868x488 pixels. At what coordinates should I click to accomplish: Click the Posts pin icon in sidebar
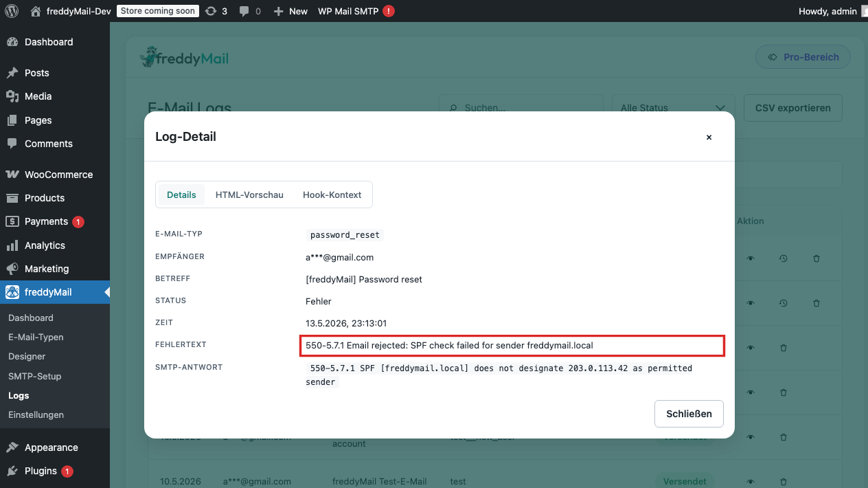point(12,73)
